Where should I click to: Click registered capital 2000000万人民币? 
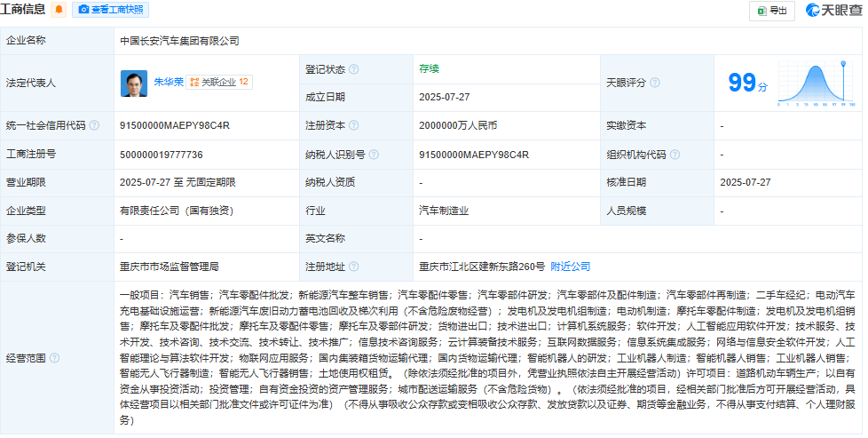pos(458,126)
